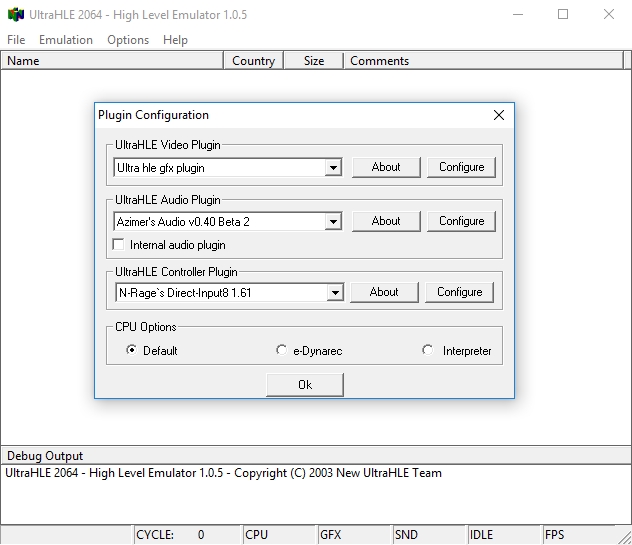Viewport: 632px width, 545px height.
Task: Click the CYCLE status bar entry
Action: (187, 535)
